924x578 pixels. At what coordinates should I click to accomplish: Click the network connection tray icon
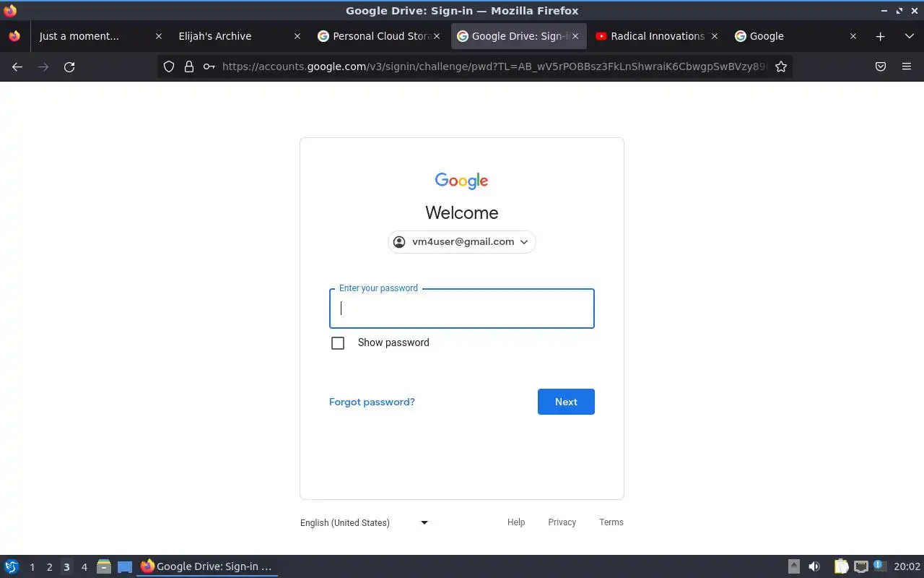(x=860, y=566)
